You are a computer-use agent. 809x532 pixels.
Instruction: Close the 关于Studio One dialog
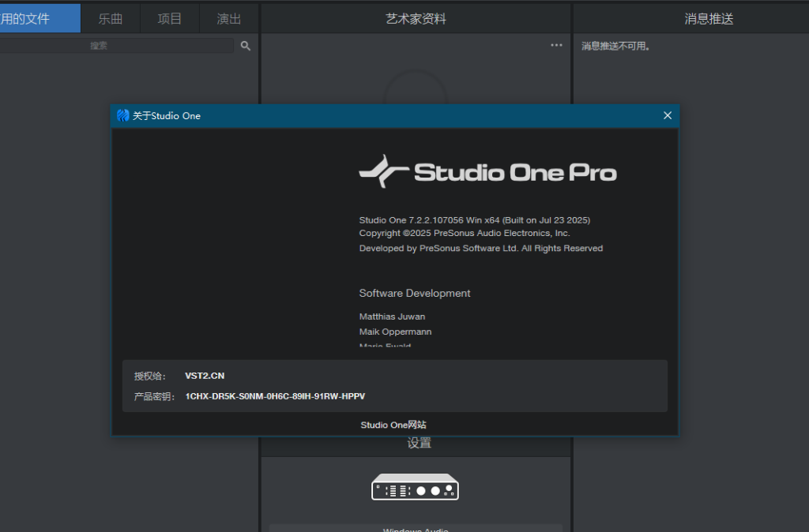(668, 115)
